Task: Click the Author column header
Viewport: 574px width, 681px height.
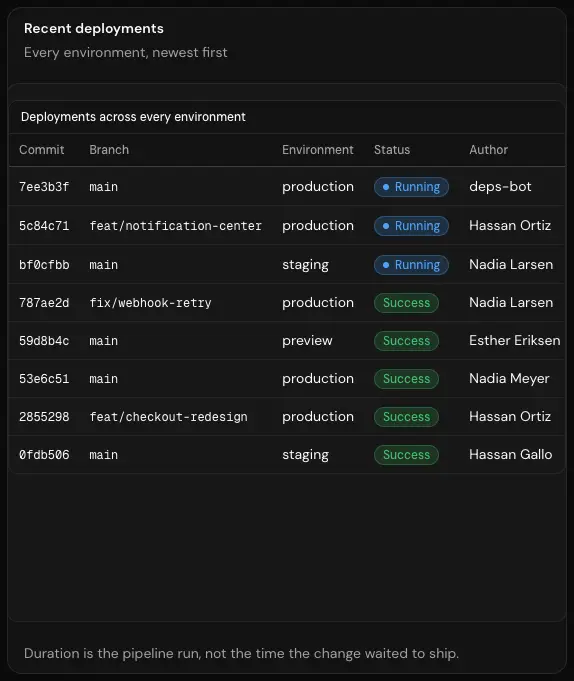Action: pyautogui.click(x=488, y=150)
